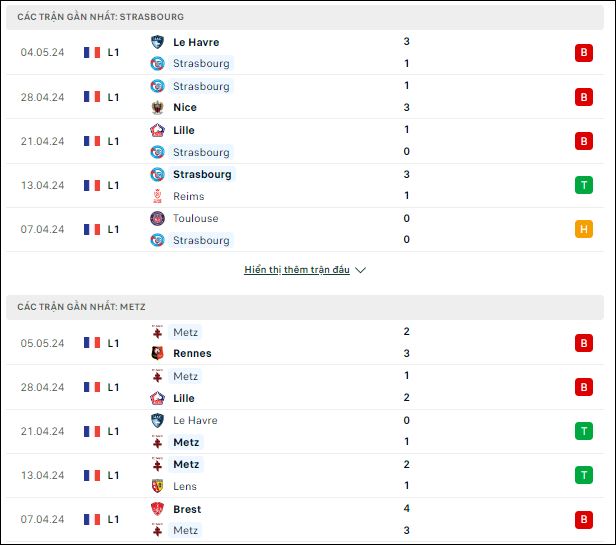
Task: Click the Toulouse club crest icon
Action: 157,218
